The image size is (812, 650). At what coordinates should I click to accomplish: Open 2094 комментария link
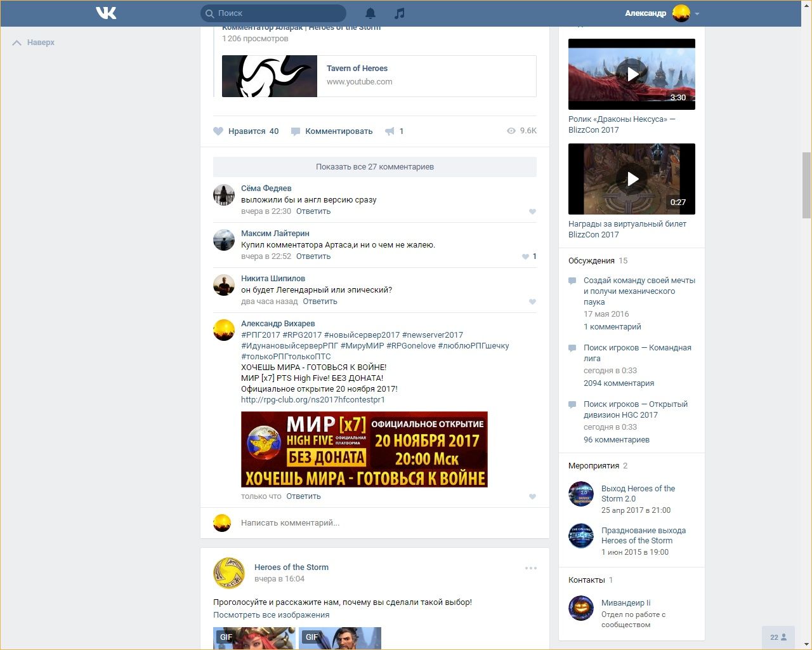[x=619, y=383]
